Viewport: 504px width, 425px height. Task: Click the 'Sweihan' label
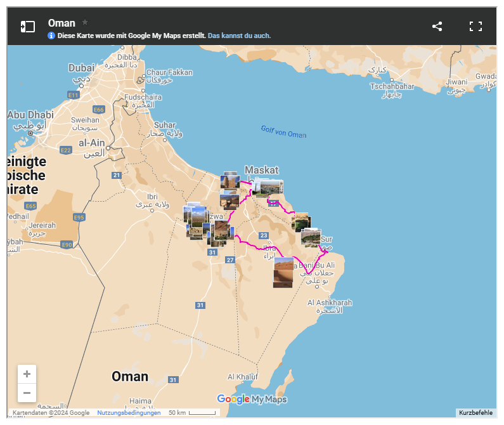(85, 120)
